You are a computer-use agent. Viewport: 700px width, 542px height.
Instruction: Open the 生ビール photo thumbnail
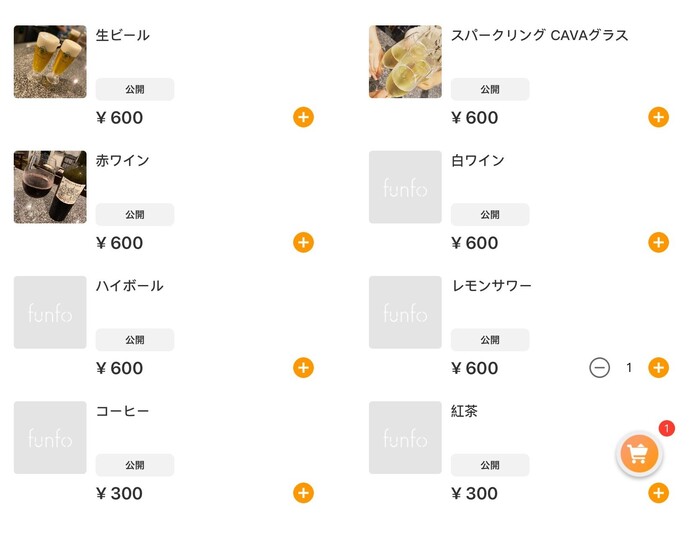50,62
